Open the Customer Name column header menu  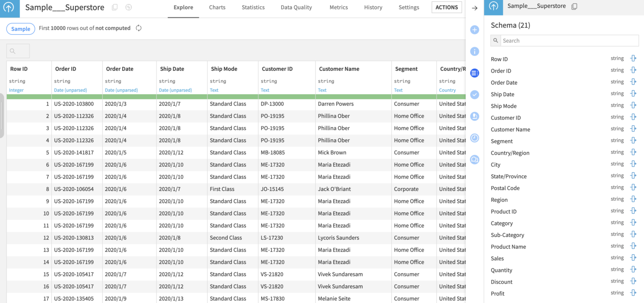coord(339,69)
